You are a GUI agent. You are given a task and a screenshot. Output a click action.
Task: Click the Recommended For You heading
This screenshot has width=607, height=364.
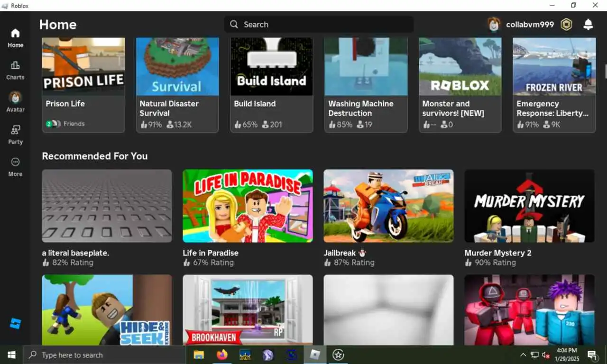click(95, 156)
